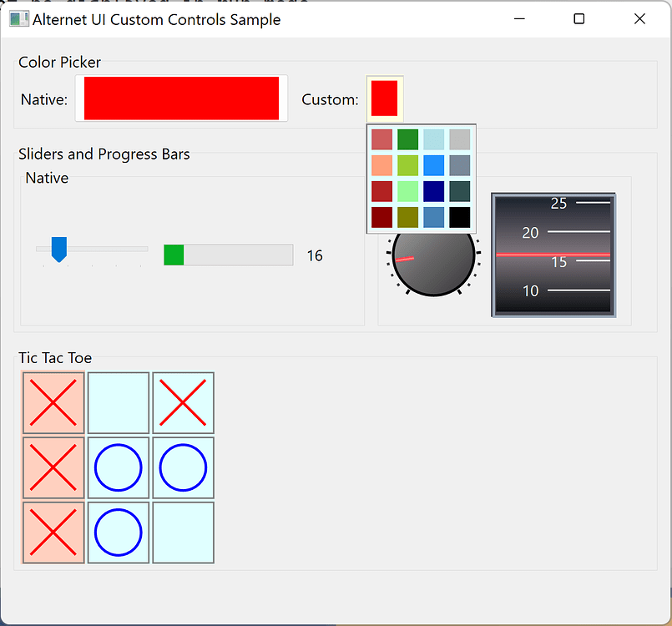Click the middle-right O tic tac toe cell
The width and height of the screenshot is (672, 626).
[x=183, y=467]
